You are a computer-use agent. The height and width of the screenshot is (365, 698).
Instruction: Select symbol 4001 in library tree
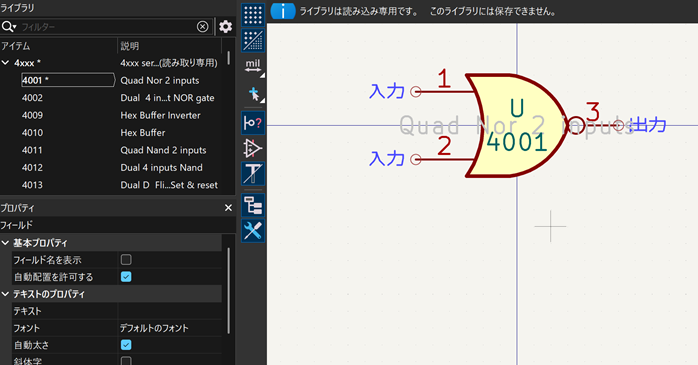coord(68,80)
